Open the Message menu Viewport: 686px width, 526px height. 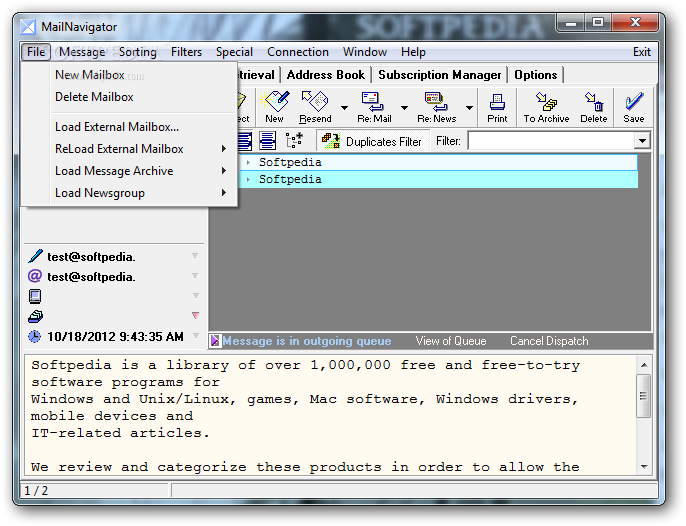(x=82, y=52)
